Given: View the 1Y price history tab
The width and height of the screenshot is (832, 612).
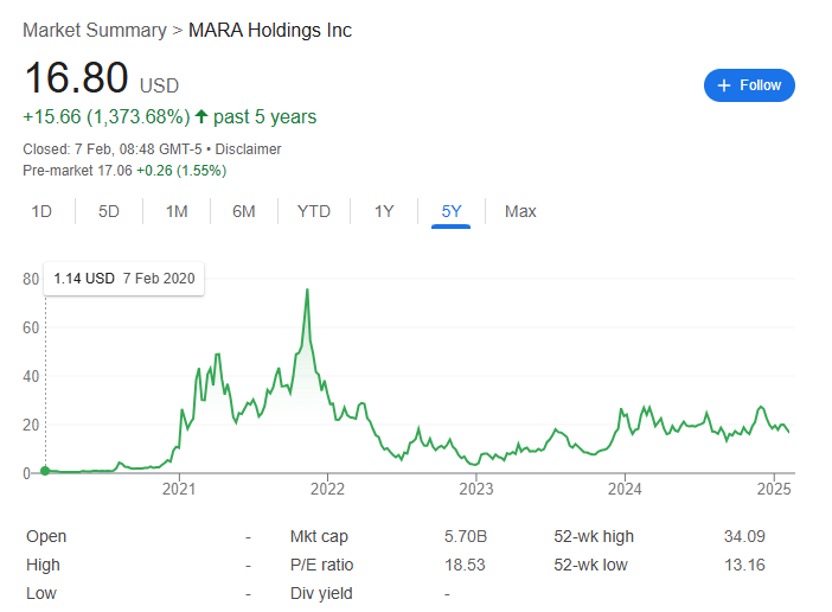Looking at the screenshot, I should pos(384,211).
